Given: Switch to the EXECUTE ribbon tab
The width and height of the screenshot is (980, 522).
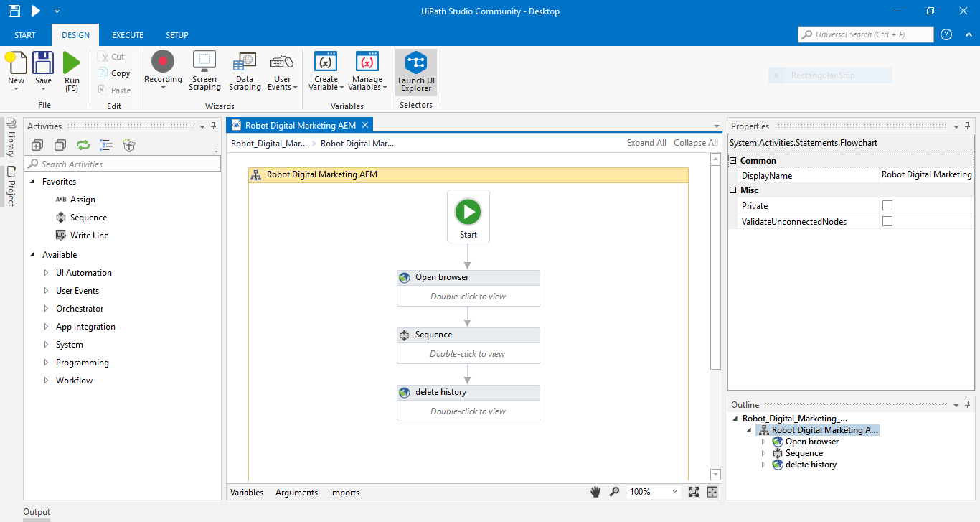Looking at the screenshot, I should 128,35.
